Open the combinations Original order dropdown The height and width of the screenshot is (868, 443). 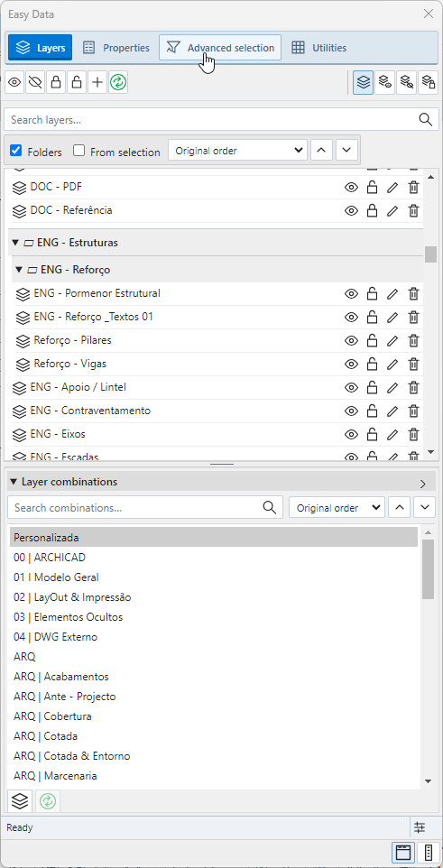(337, 508)
